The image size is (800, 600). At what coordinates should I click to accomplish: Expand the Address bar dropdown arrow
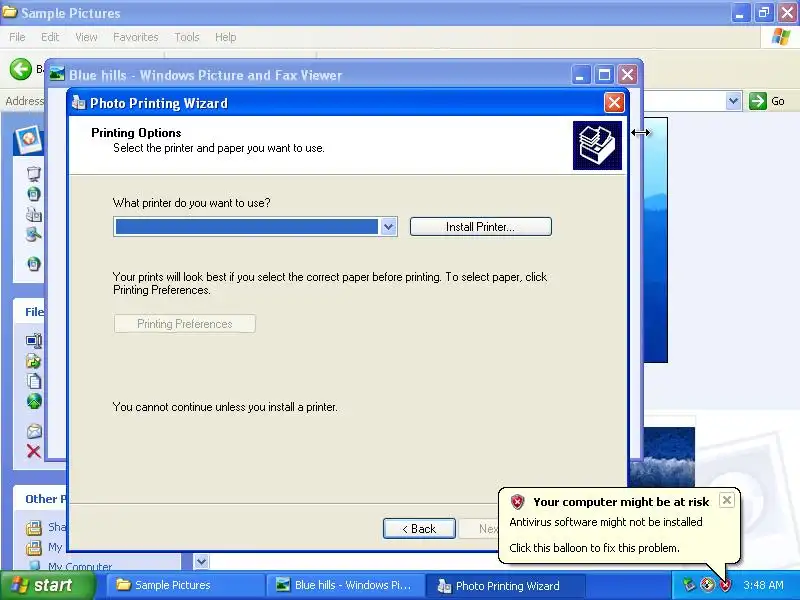(733, 101)
